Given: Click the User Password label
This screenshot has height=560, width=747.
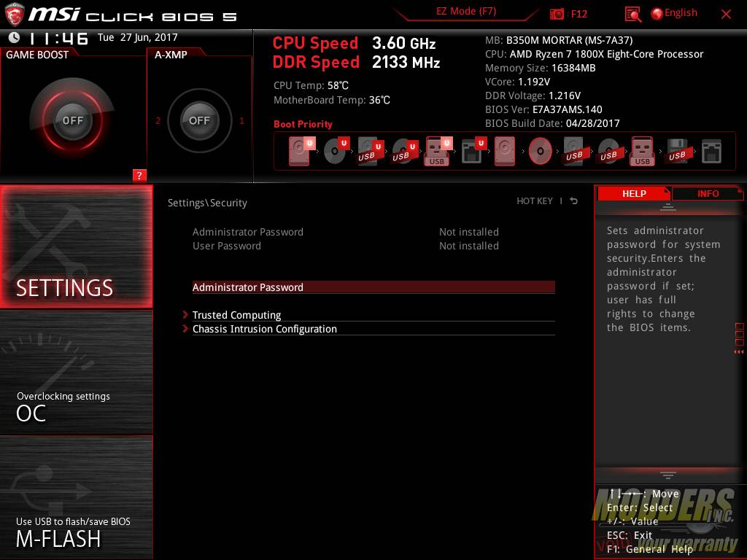Looking at the screenshot, I should 227,246.
